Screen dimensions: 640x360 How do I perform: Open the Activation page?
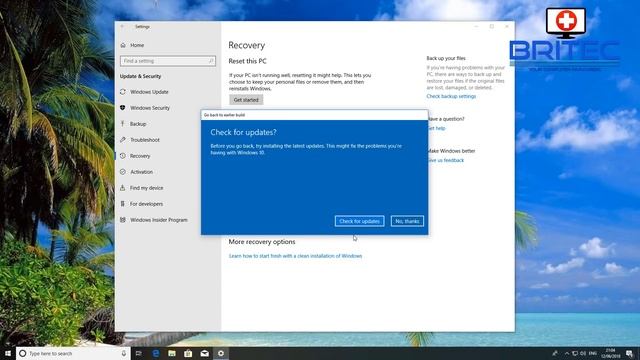[141, 172]
